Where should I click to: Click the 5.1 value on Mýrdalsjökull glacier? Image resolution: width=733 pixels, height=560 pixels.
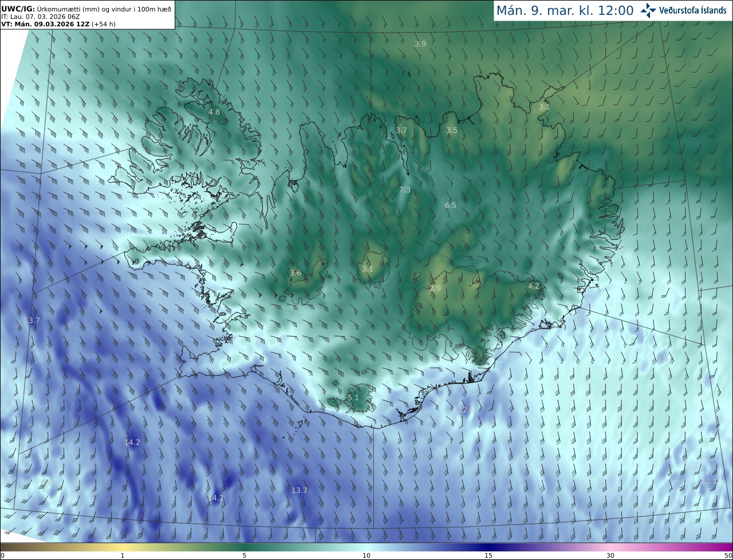click(x=353, y=397)
